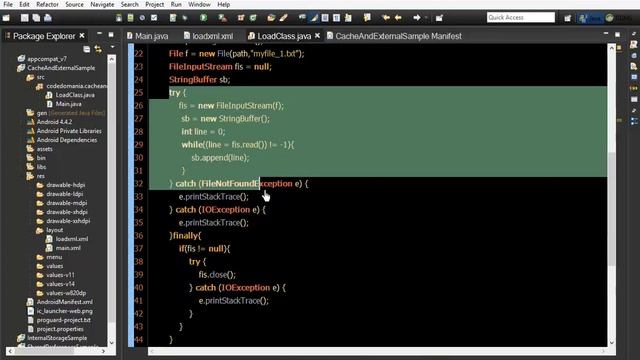
Task: Open the Run menu
Action: tap(176, 4)
